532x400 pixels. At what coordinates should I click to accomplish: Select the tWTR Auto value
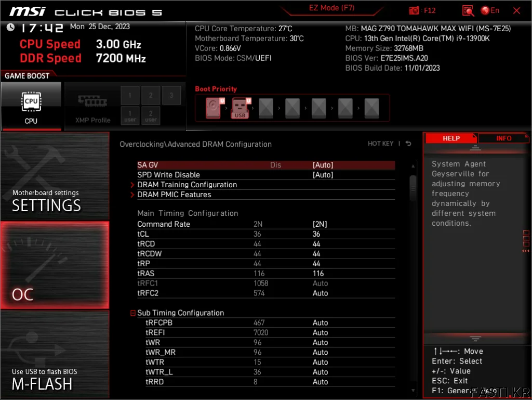tap(320, 362)
